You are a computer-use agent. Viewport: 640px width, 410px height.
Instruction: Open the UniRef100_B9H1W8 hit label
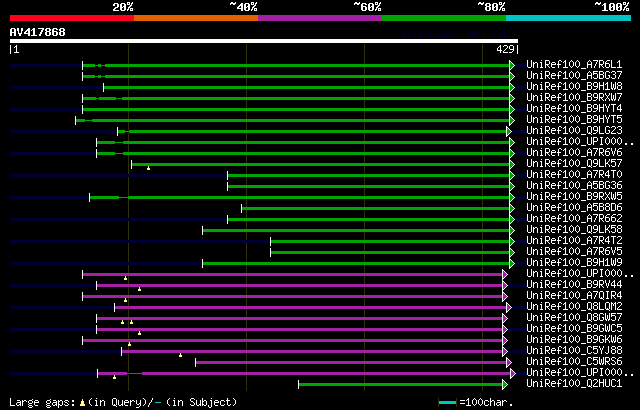click(x=574, y=86)
